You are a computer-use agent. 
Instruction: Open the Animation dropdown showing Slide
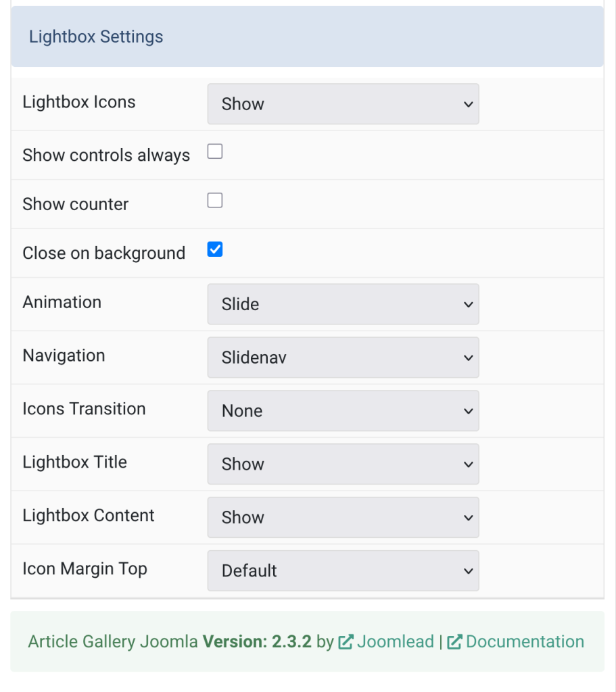click(x=342, y=304)
